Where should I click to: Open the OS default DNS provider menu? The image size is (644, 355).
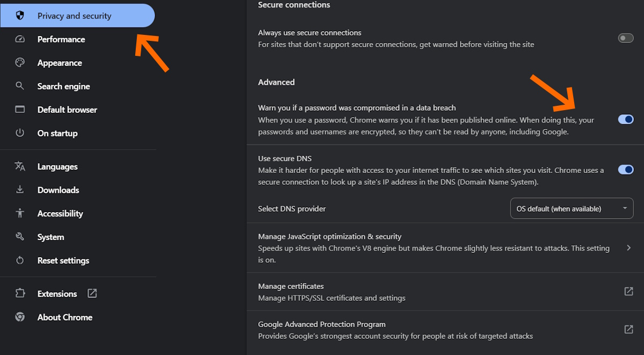tap(571, 208)
